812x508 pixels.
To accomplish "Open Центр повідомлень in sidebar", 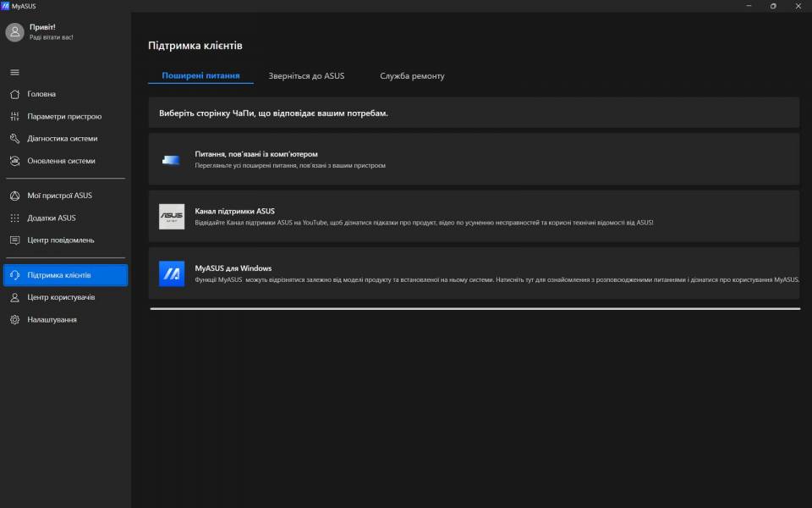I will coord(65,240).
